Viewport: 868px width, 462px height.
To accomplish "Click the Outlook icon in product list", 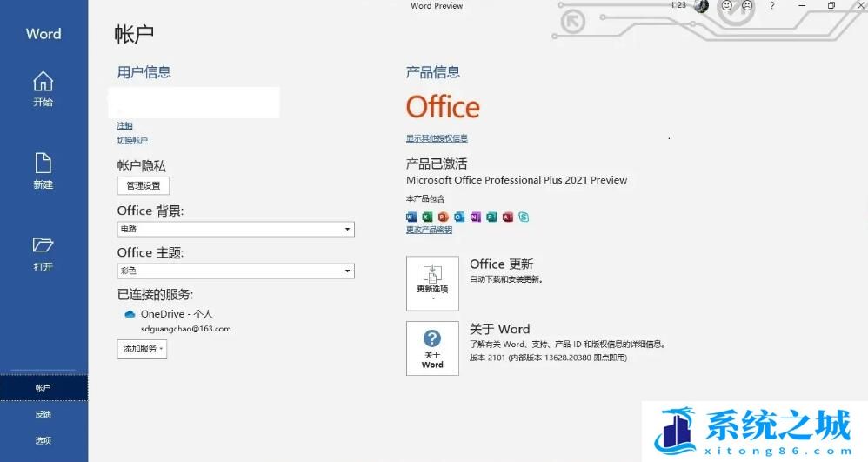I will pyautogui.click(x=459, y=217).
